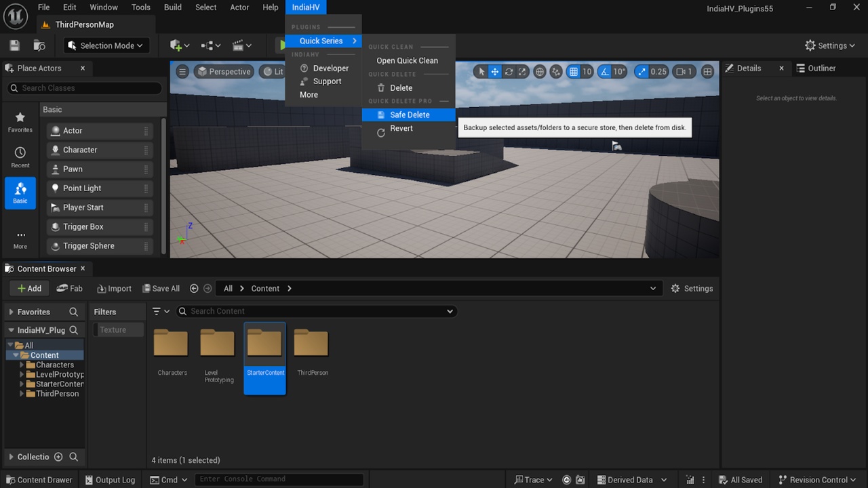
Task: Select the viewport select-objects arrow tool
Action: pos(481,72)
